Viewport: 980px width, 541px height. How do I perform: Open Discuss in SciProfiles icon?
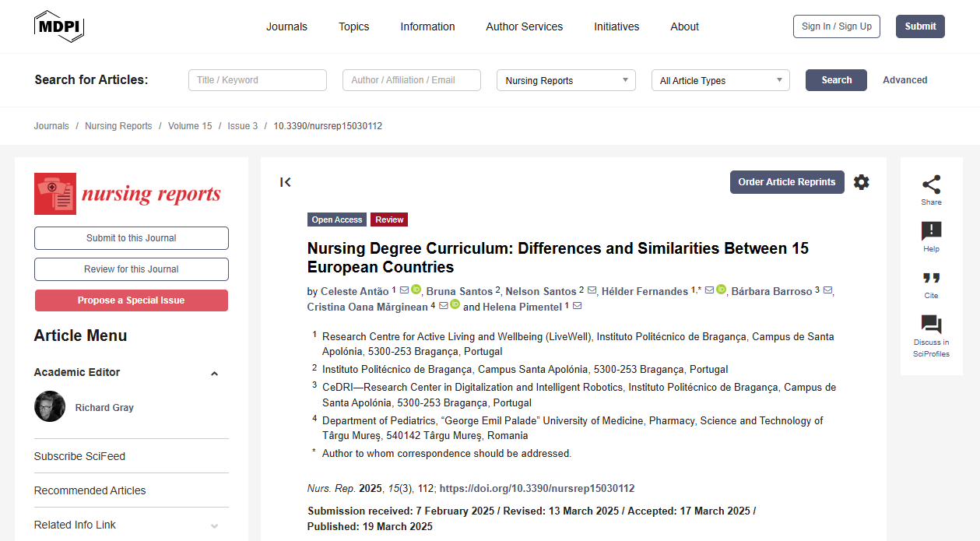(x=931, y=325)
